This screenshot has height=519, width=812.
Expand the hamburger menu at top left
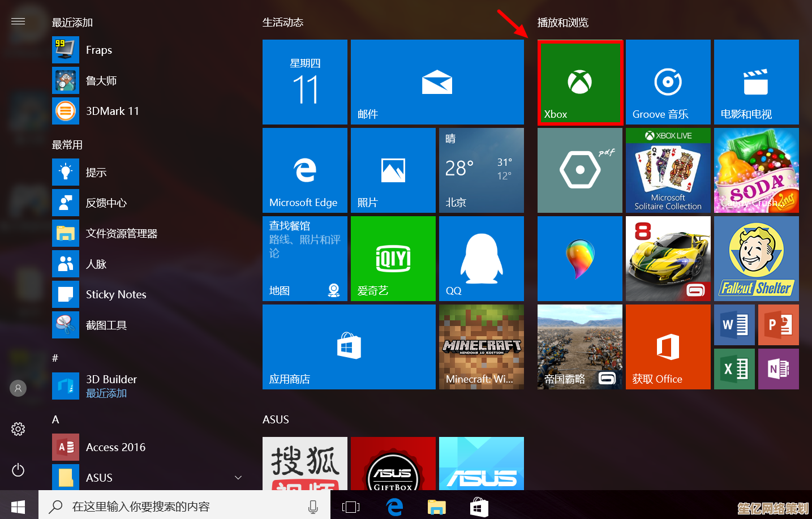click(x=18, y=22)
